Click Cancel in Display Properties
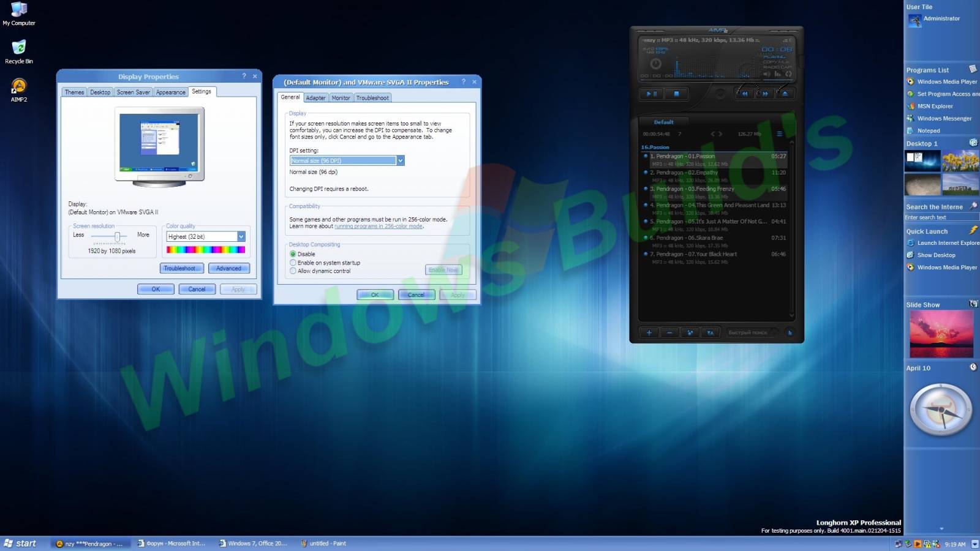This screenshot has width=980, height=551. click(197, 289)
